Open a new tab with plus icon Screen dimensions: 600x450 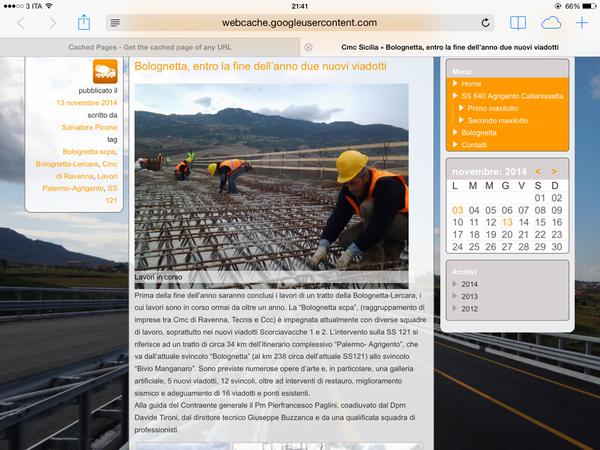pyautogui.click(x=582, y=22)
